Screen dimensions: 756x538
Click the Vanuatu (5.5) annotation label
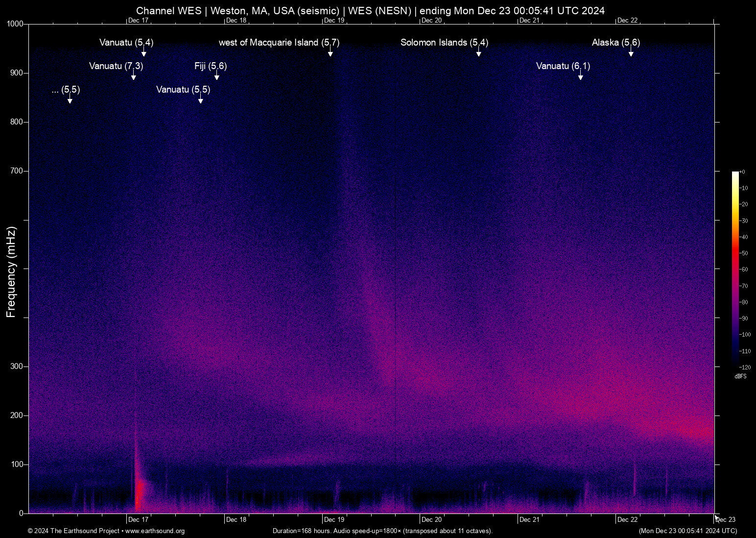coord(183,90)
